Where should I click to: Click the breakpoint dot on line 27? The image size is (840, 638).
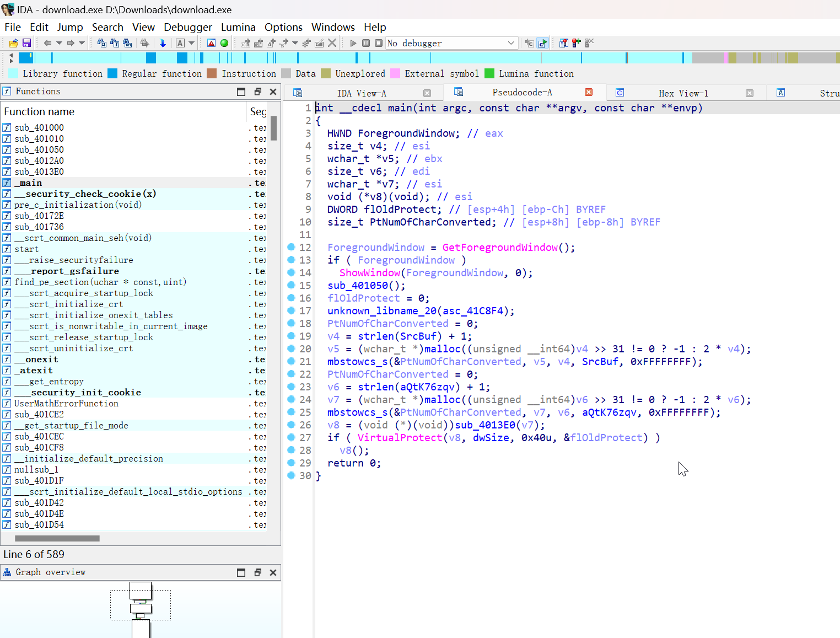click(x=292, y=437)
